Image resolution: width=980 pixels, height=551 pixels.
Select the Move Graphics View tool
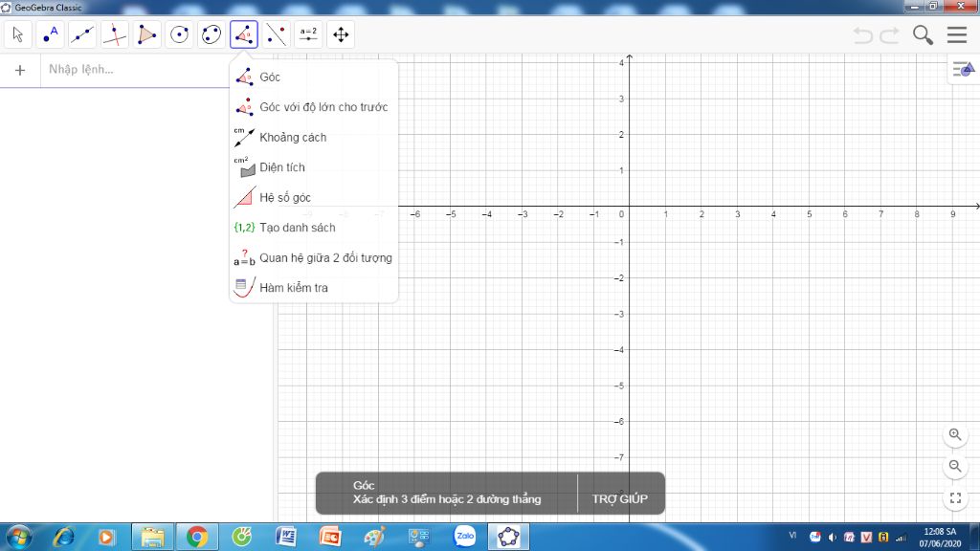(341, 34)
